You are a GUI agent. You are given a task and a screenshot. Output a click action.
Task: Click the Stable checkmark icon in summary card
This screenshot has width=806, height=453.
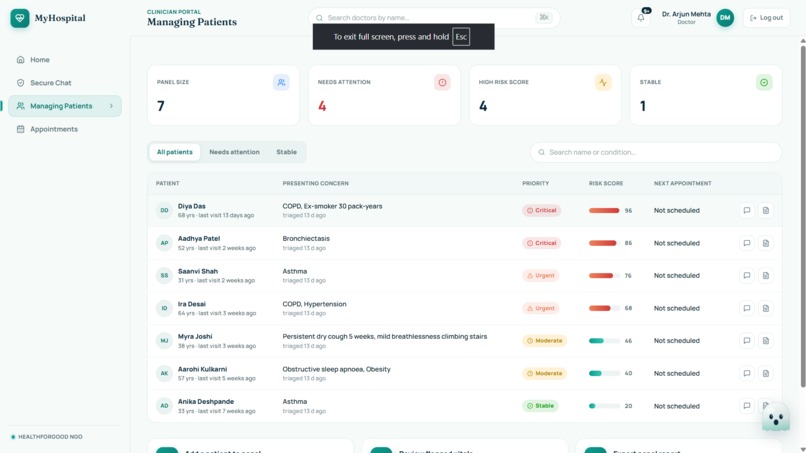point(764,82)
